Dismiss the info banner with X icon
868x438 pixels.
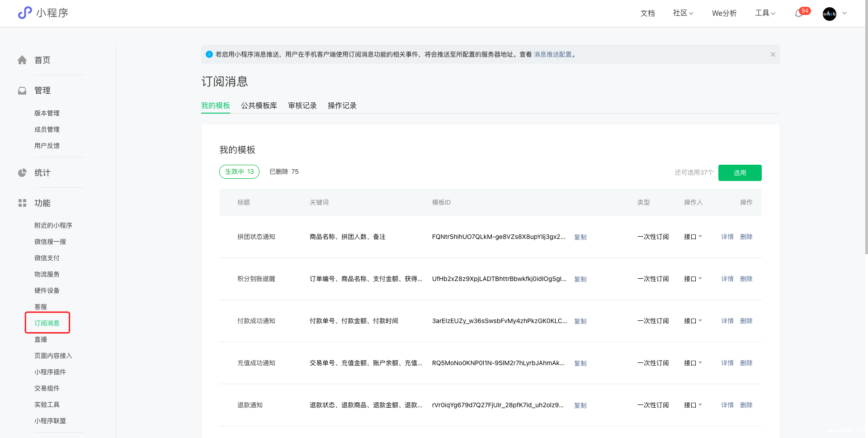click(773, 54)
